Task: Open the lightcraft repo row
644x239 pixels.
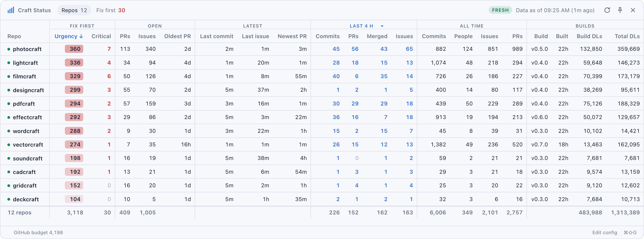Action: click(x=322, y=63)
